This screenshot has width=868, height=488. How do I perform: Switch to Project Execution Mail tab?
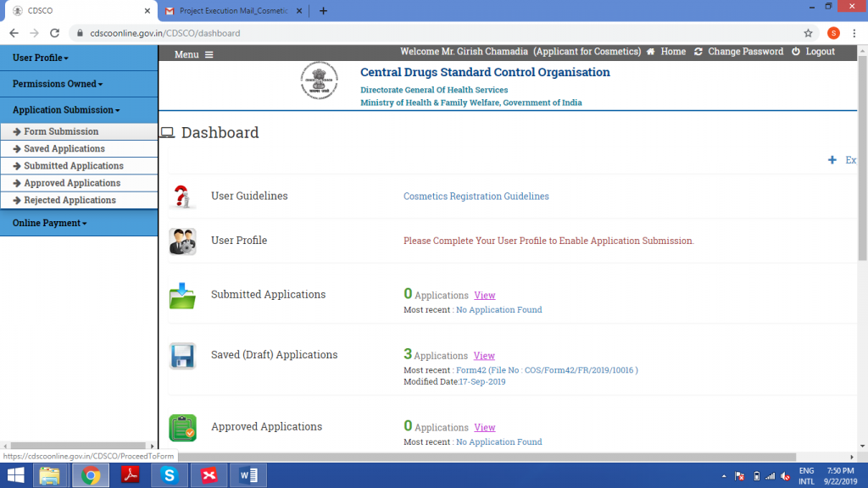click(x=233, y=10)
